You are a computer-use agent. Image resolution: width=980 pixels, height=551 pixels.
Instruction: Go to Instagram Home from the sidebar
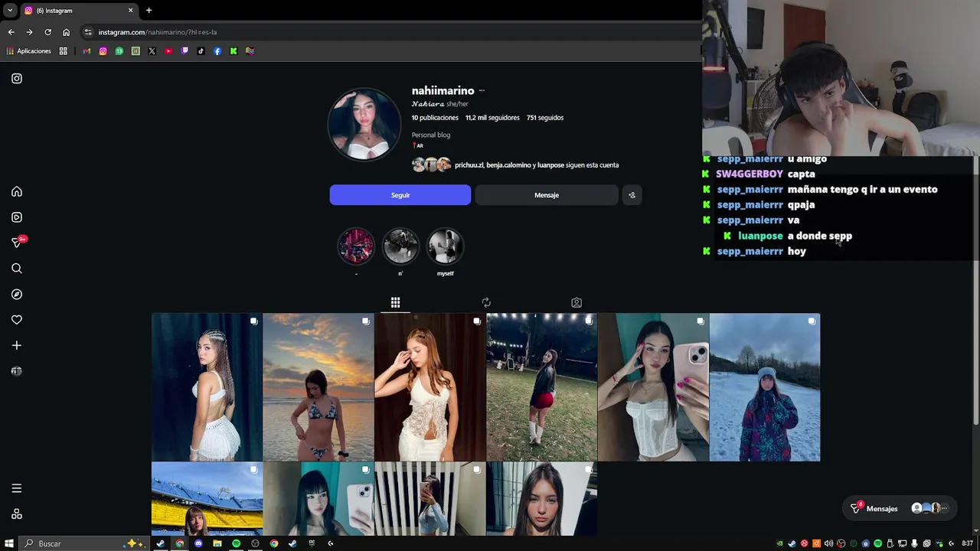pyautogui.click(x=17, y=191)
